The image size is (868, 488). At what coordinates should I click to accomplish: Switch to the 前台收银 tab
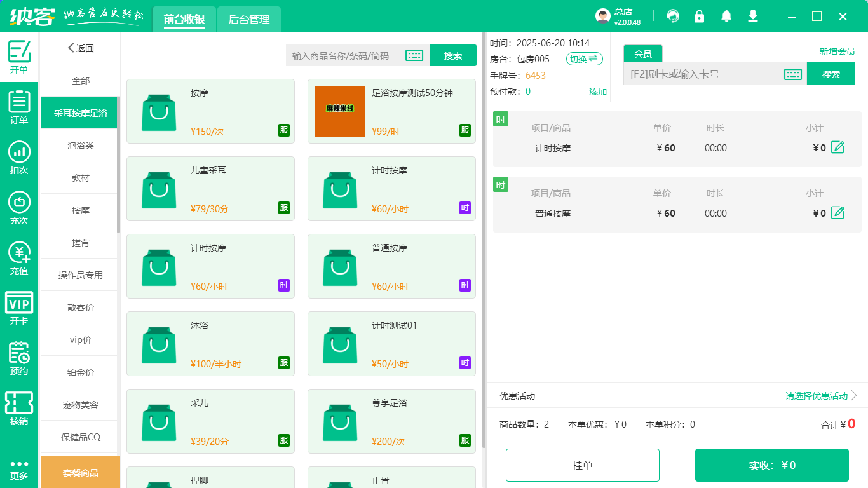point(184,19)
